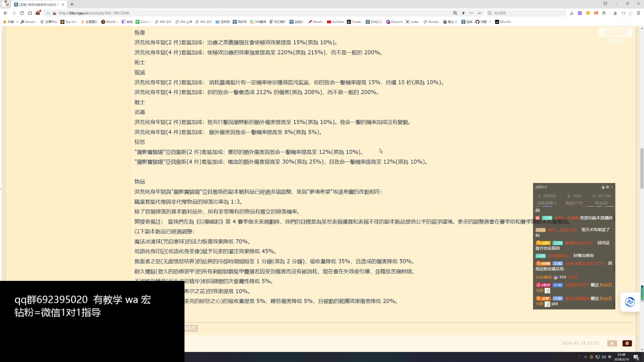
Task: Open the downloads arrow icon
Action: point(615,13)
